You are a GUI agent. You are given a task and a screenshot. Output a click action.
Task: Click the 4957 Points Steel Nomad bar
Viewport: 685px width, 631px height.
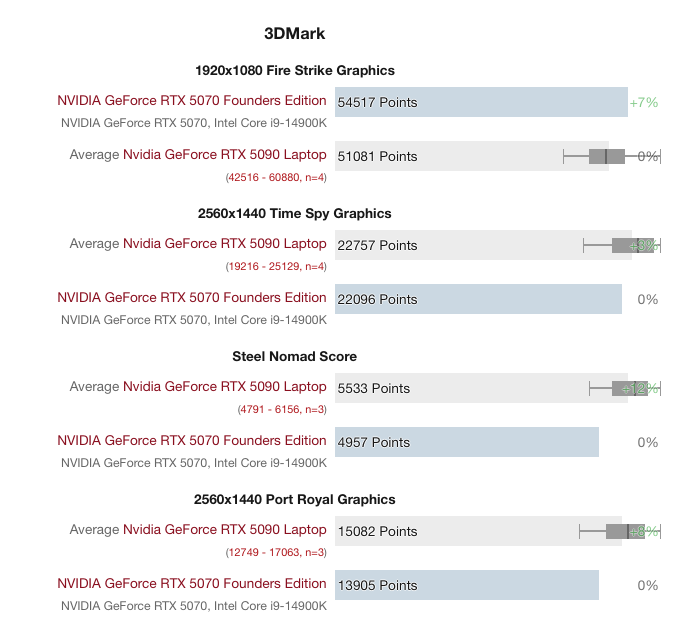(x=466, y=442)
